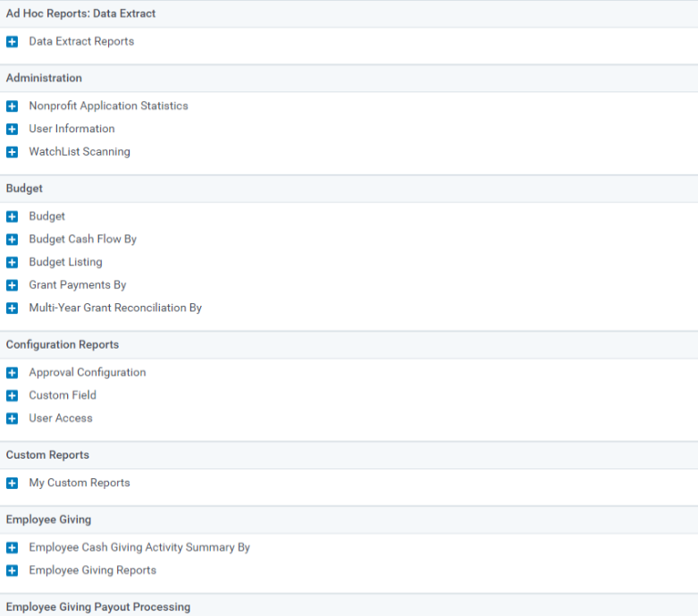Image resolution: width=698 pixels, height=616 pixels.
Task: Open the My Custom Reports label
Action: [80, 483]
